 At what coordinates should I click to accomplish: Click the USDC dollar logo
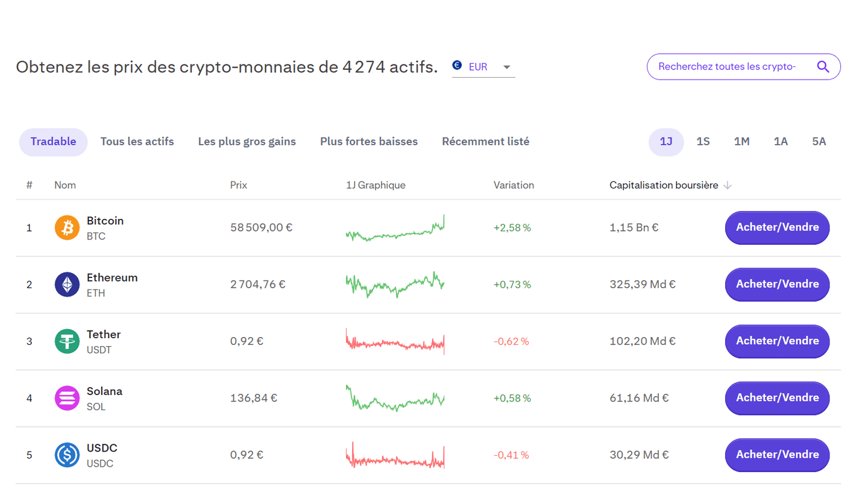pyautogui.click(x=67, y=455)
